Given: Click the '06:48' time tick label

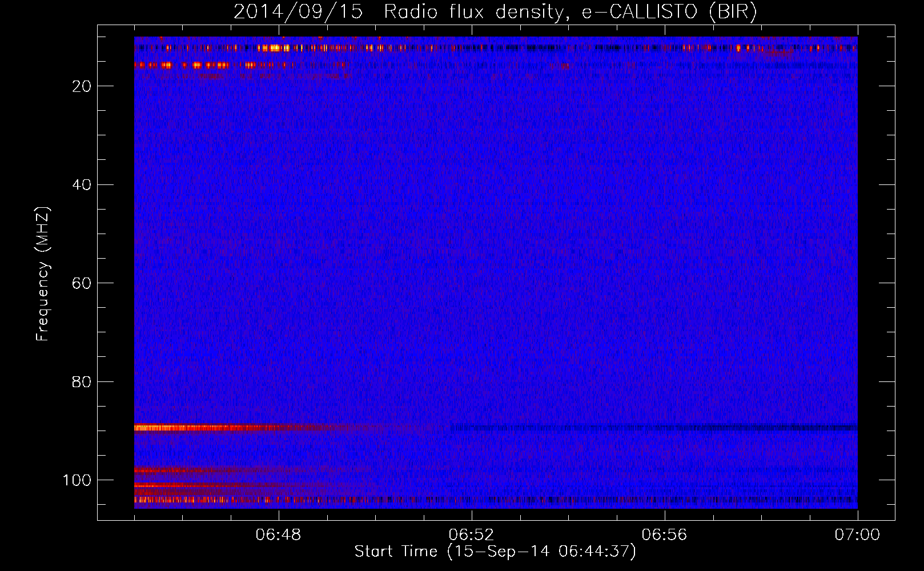Looking at the screenshot, I should tap(278, 535).
